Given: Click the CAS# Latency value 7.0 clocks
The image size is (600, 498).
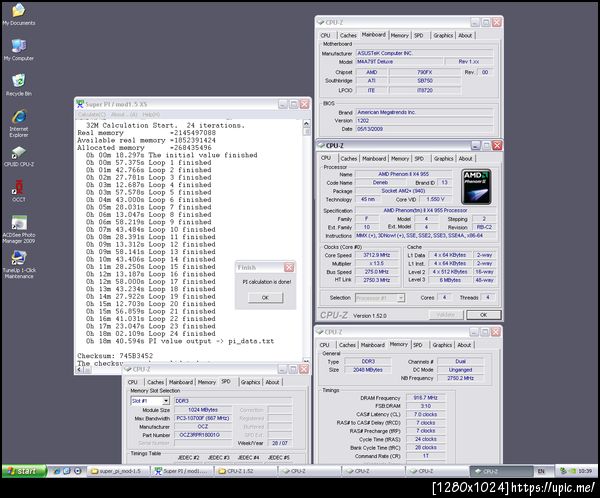Looking at the screenshot, I should (426, 414).
